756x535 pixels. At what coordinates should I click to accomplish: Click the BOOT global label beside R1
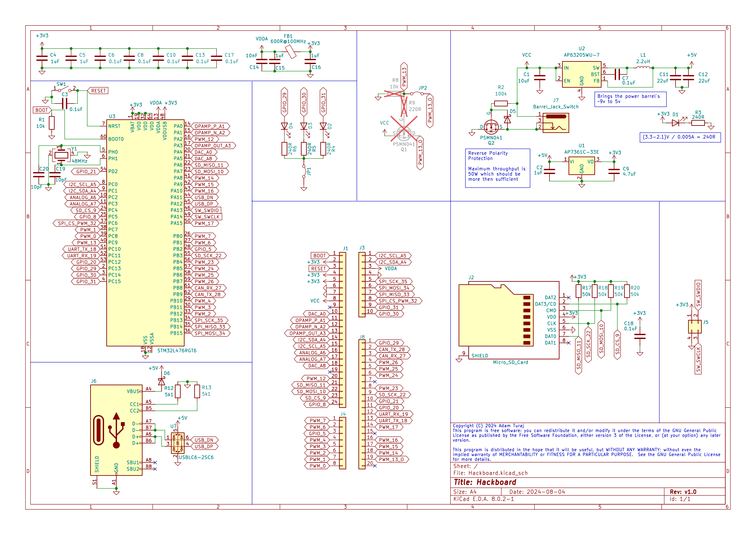point(42,110)
